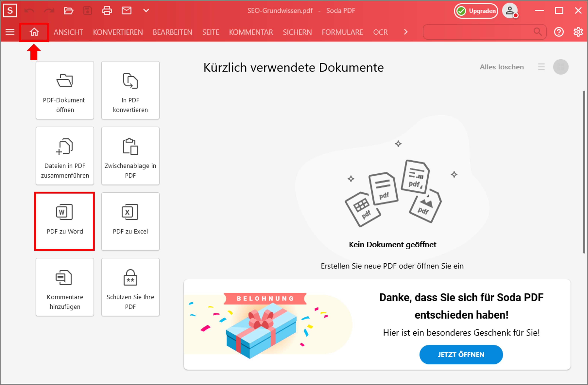Expand the quick access toolbar dropdown arrow
588x385 pixels.
tap(146, 11)
